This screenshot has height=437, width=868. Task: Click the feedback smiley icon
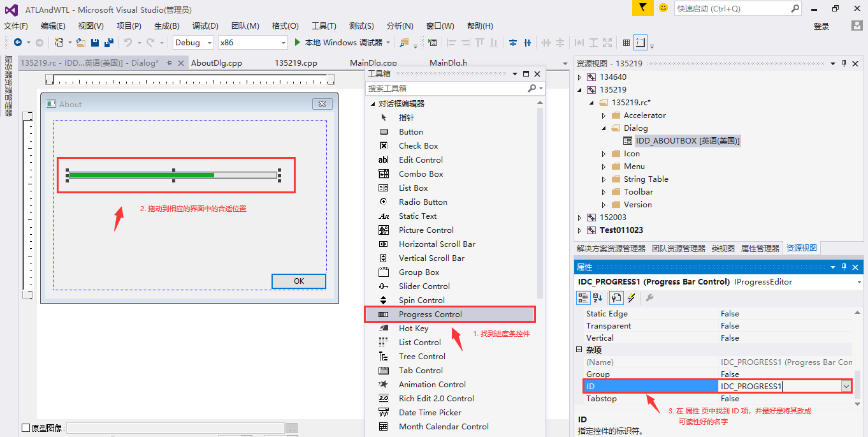click(663, 8)
